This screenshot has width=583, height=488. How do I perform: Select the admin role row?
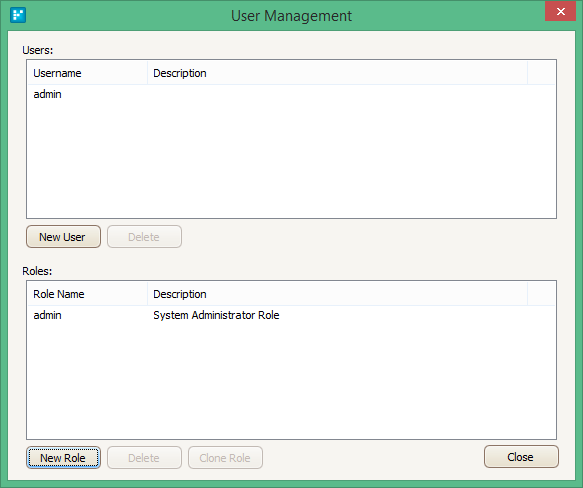[291, 315]
